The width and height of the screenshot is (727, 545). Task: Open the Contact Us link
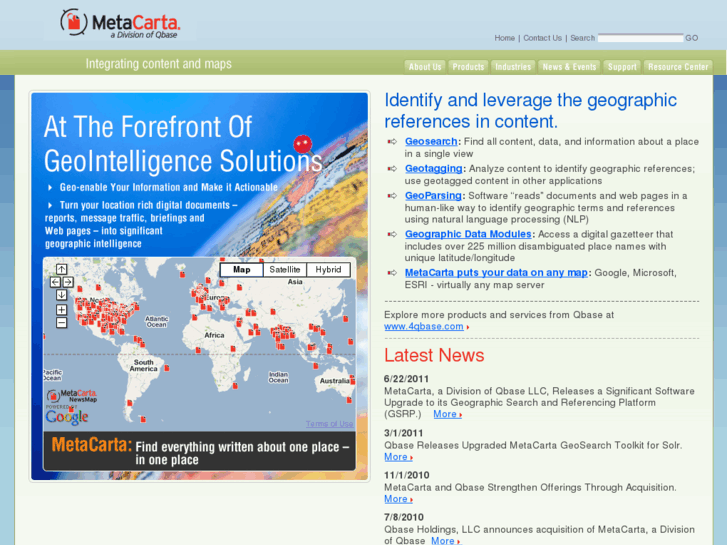(542, 38)
